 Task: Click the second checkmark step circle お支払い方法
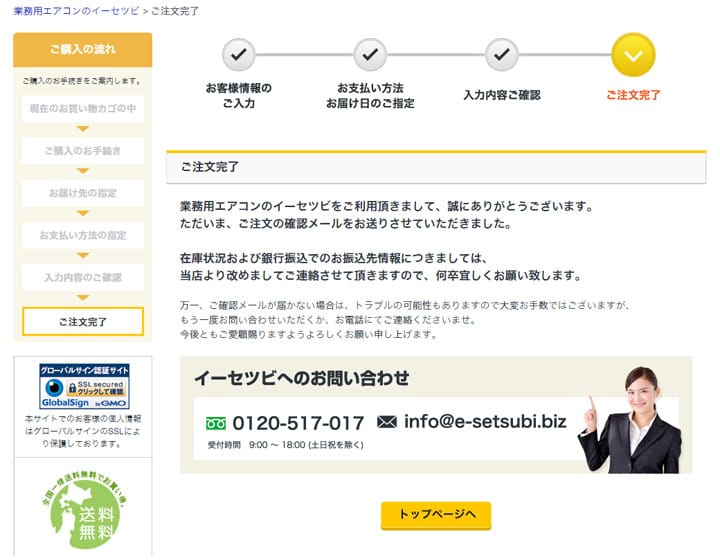pyautogui.click(x=370, y=55)
